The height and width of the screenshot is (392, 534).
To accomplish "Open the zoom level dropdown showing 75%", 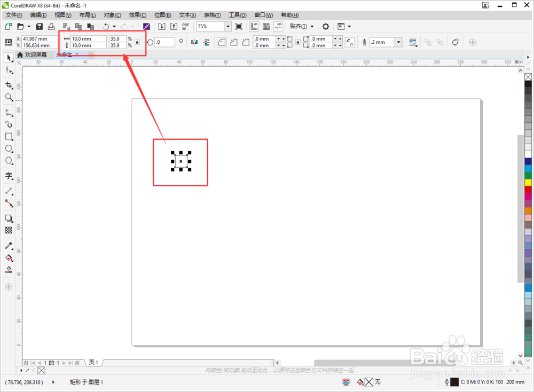I will click(227, 26).
